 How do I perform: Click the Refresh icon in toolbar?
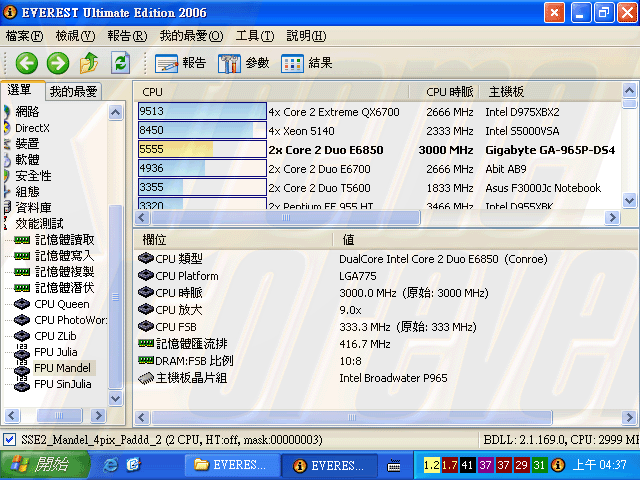120,63
